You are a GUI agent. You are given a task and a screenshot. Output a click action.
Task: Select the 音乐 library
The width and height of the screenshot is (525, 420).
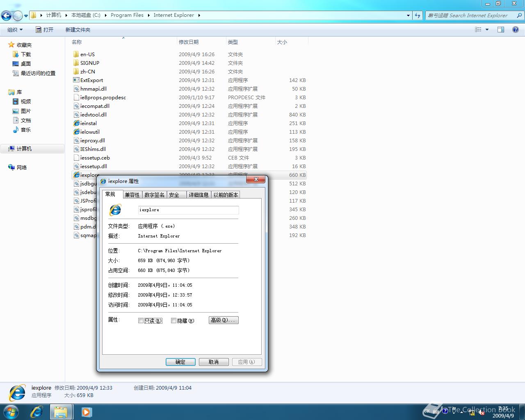[x=26, y=130]
